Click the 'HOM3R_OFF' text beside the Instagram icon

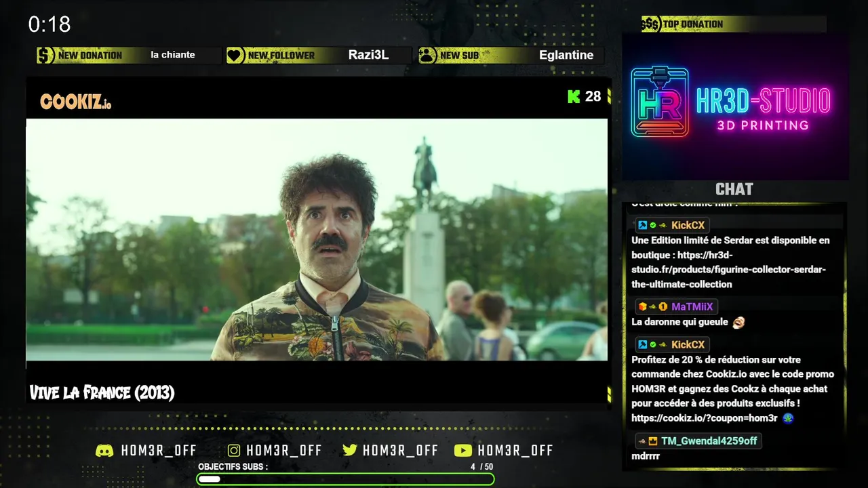[284, 451]
